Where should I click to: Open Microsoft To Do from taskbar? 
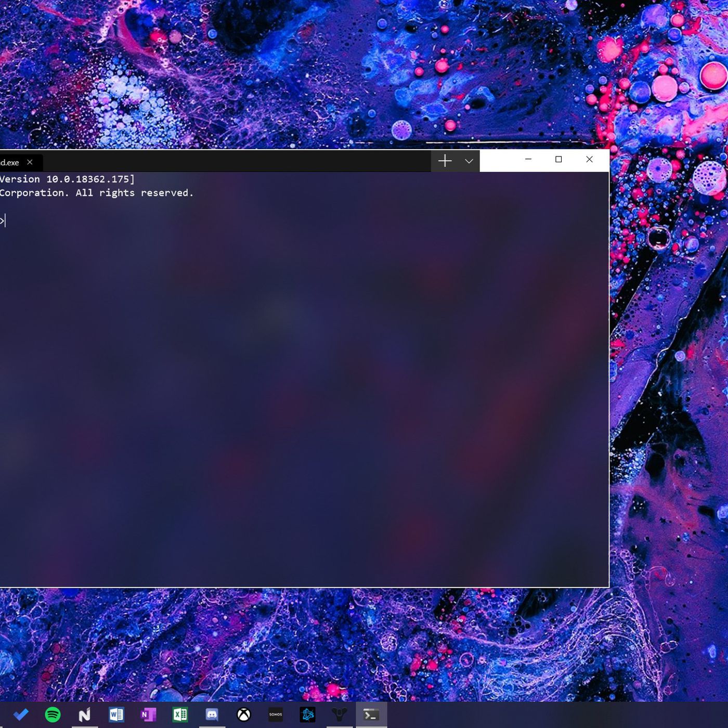pyautogui.click(x=21, y=714)
